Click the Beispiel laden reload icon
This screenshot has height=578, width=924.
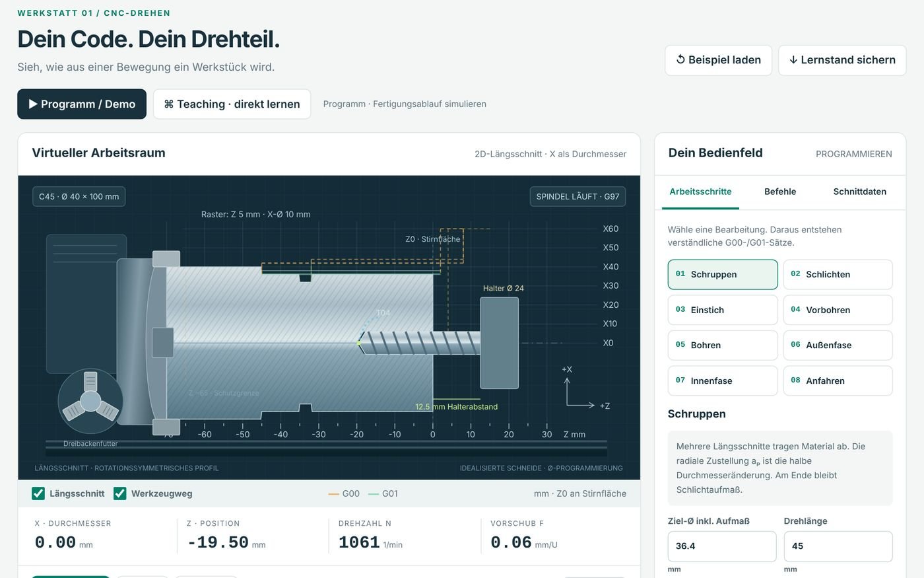coord(680,59)
